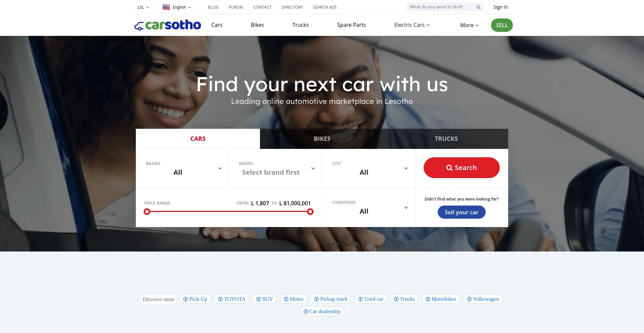Click the magnifier icon in the search box
This screenshot has height=333, width=644.
(x=478, y=7)
